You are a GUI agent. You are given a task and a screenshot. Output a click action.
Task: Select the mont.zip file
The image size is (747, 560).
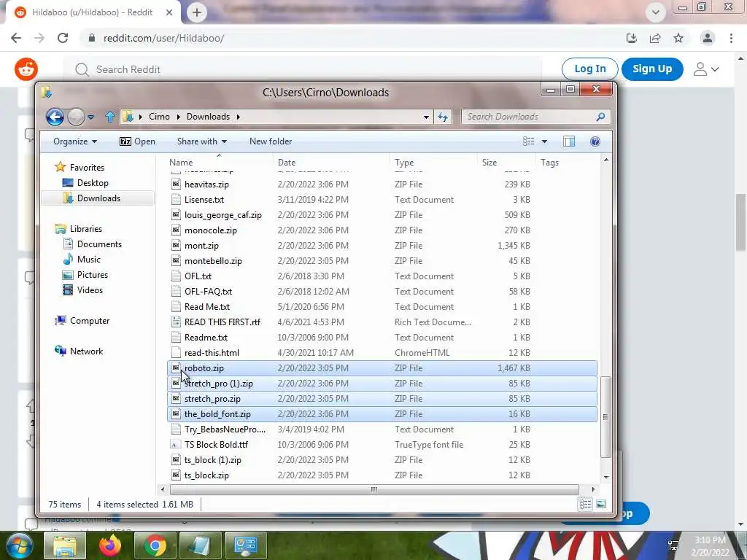[x=382, y=246]
